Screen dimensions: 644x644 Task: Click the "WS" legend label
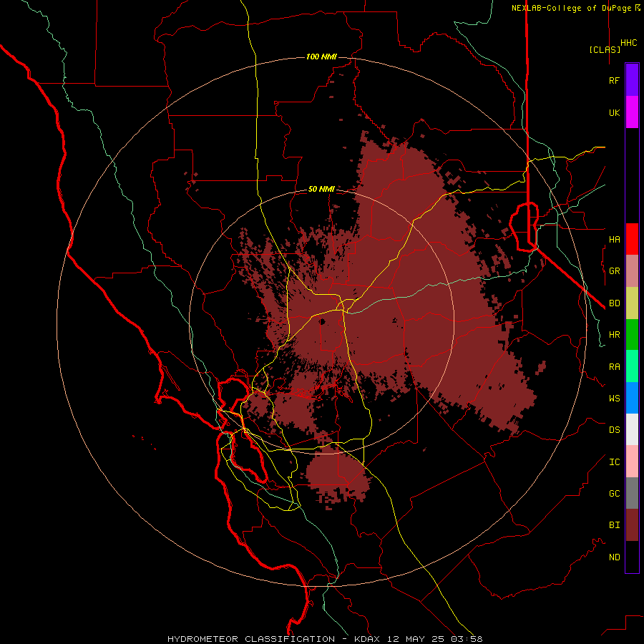click(614, 398)
